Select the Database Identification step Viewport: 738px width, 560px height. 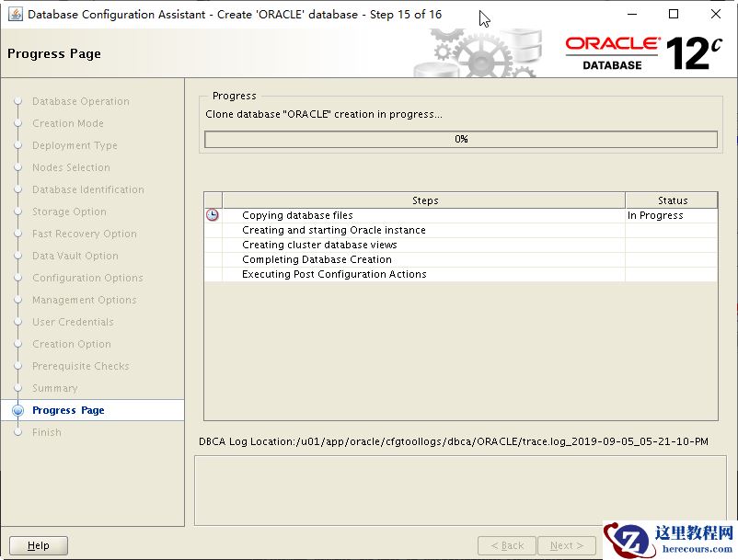pyautogui.click(x=88, y=189)
